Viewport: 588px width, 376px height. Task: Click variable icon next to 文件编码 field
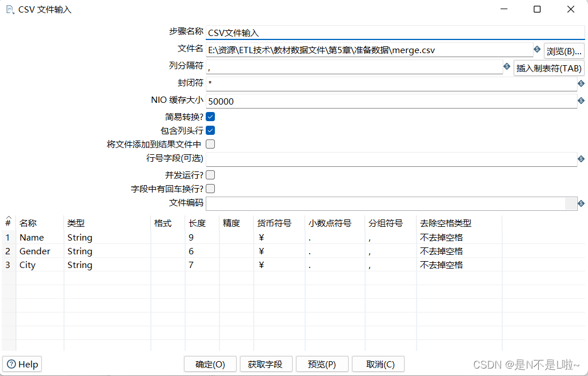pos(582,203)
